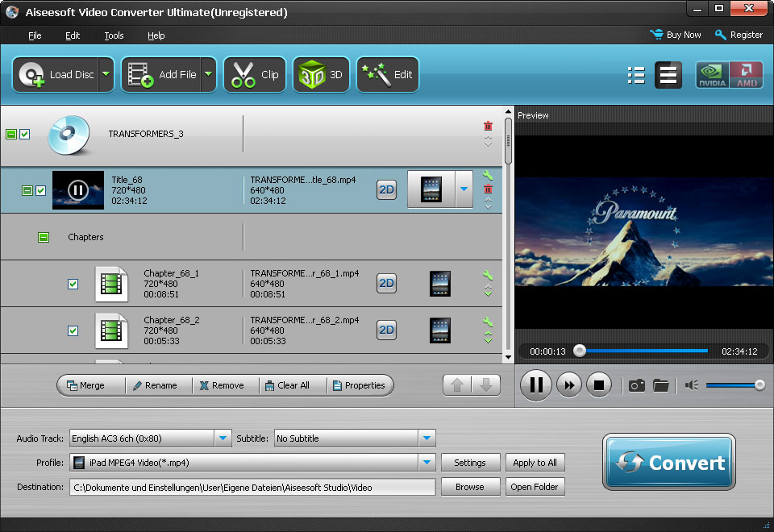774x532 pixels.
Task: Click the Settings button
Action: click(x=470, y=463)
